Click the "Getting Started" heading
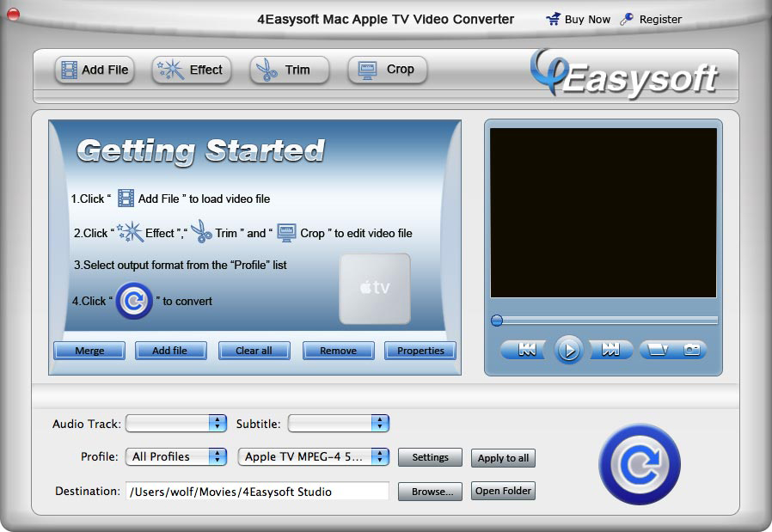 tap(201, 150)
